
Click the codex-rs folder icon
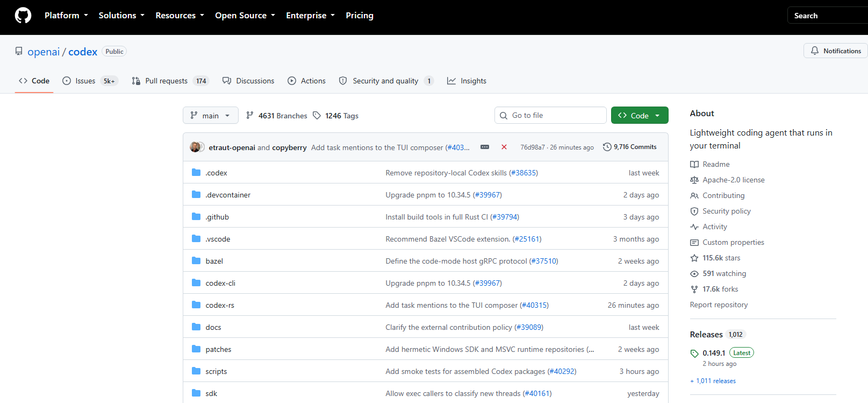[x=196, y=305]
